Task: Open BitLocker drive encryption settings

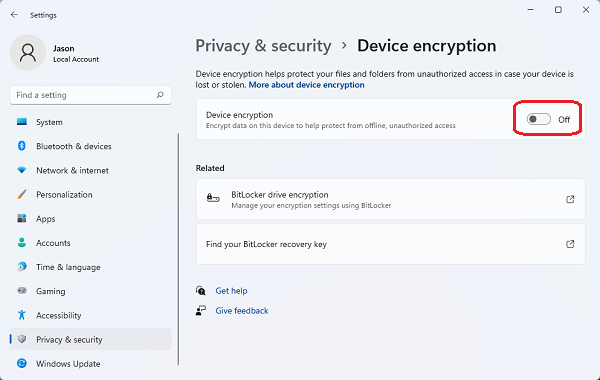Action: click(x=390, y=199)
